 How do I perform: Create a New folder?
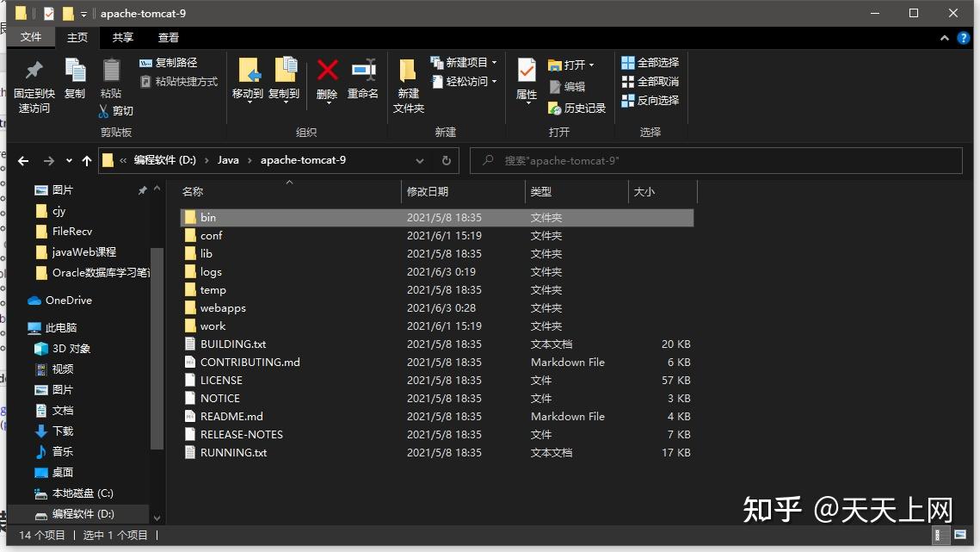pos(409,86)
